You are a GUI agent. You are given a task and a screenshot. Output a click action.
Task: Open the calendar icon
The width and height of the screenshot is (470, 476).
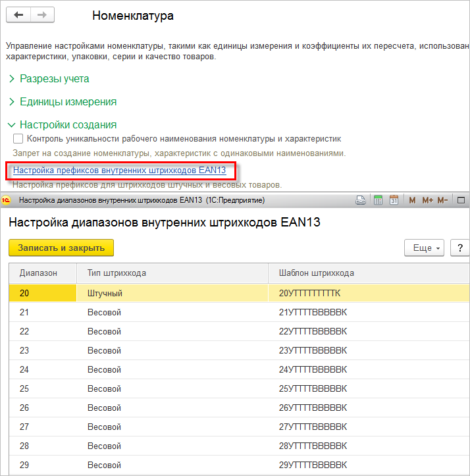(394, 200)
